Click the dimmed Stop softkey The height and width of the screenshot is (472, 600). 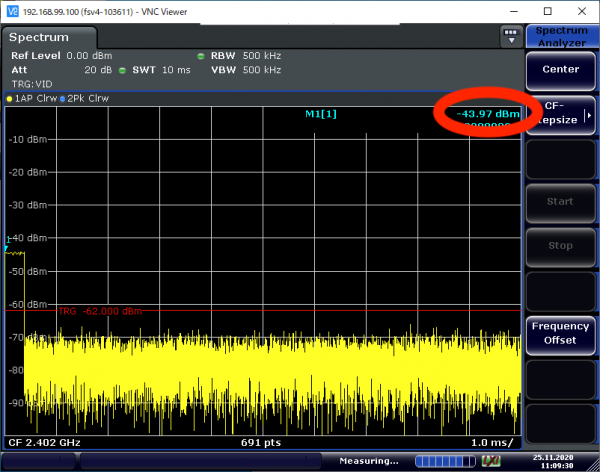pyautogui.click(x=561, y=247)
